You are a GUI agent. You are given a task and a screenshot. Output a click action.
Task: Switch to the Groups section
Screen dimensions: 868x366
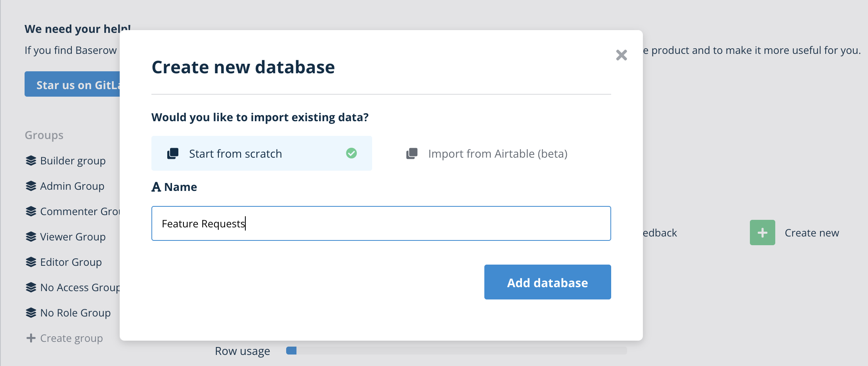(44, 135)
